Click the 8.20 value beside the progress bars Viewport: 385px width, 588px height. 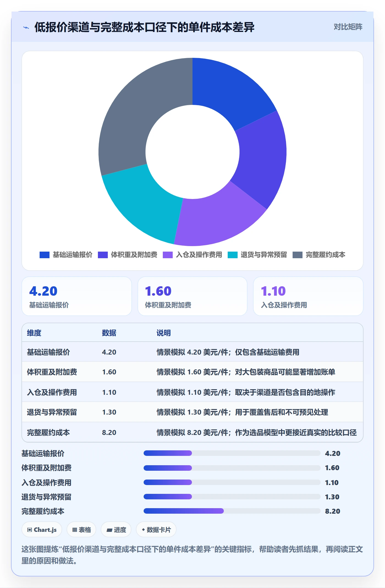pyautogui.click(x=332, y=511)
